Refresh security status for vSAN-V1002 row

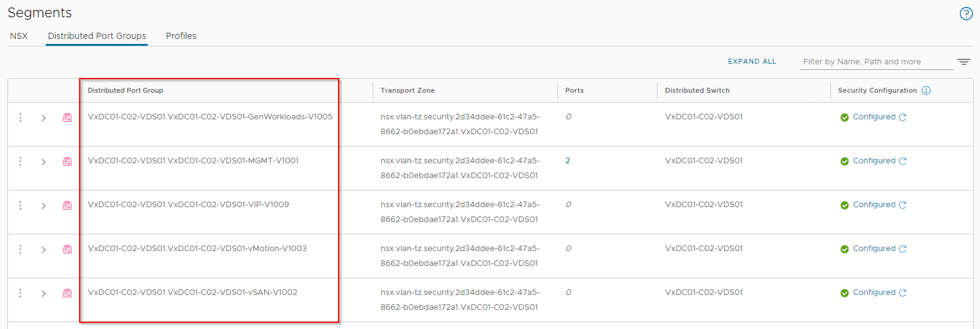[903, 293]
